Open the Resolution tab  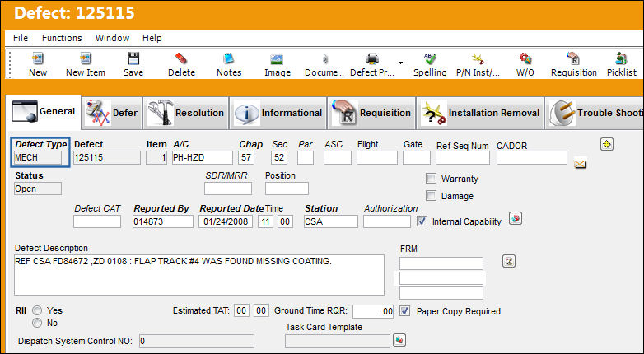pyautogui.click(x=186, y=113)
